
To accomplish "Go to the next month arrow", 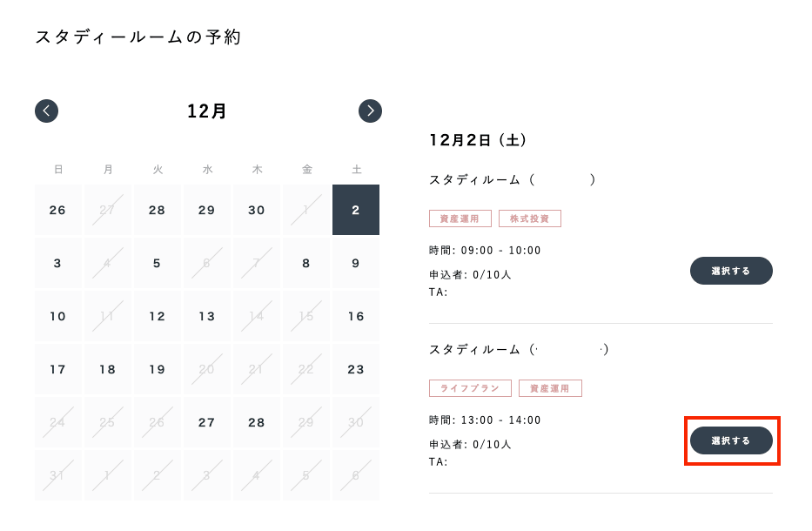I will tap(370, 111).
